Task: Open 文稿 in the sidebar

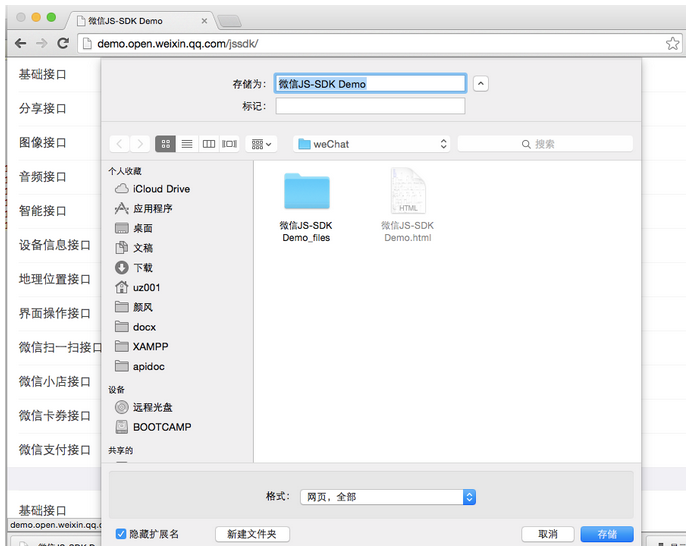Action: point(134,248)
